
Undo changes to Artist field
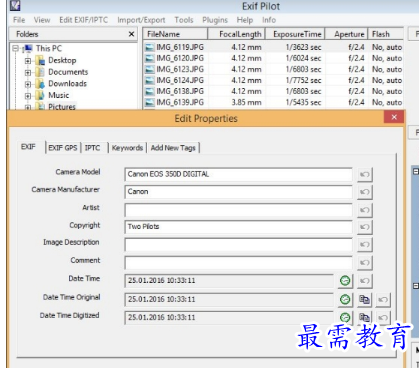pyautogui.click(x=365, y=210)
